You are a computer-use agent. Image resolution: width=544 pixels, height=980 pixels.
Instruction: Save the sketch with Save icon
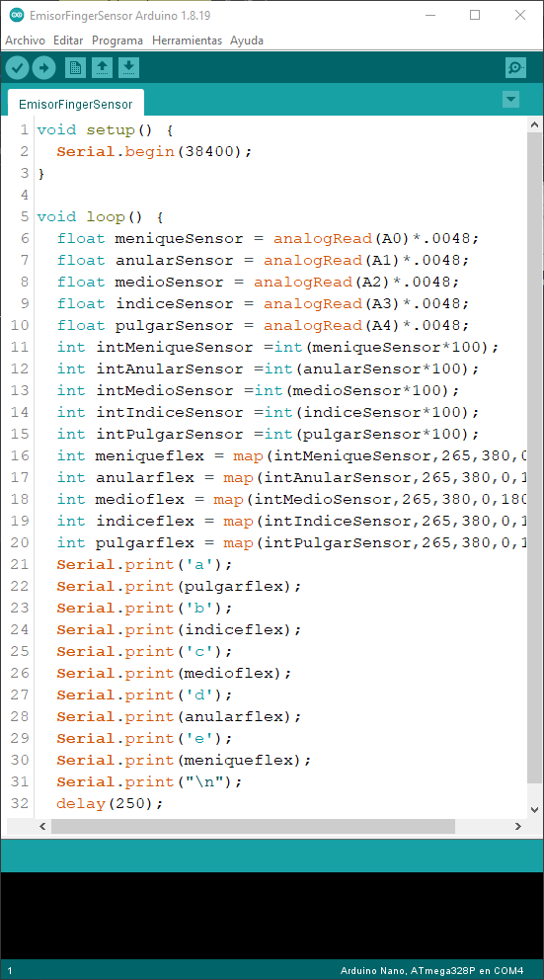pyautogui.click(x=128, y=67)
